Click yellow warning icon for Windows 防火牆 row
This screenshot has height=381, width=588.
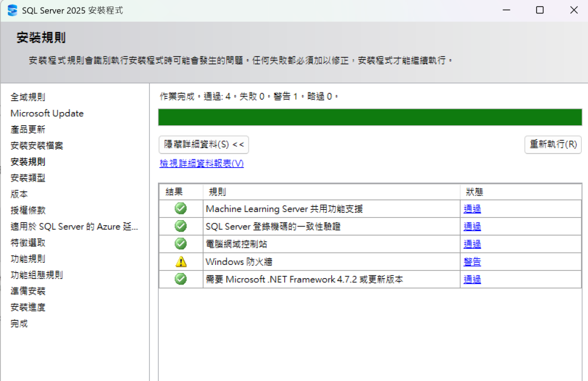181,261
